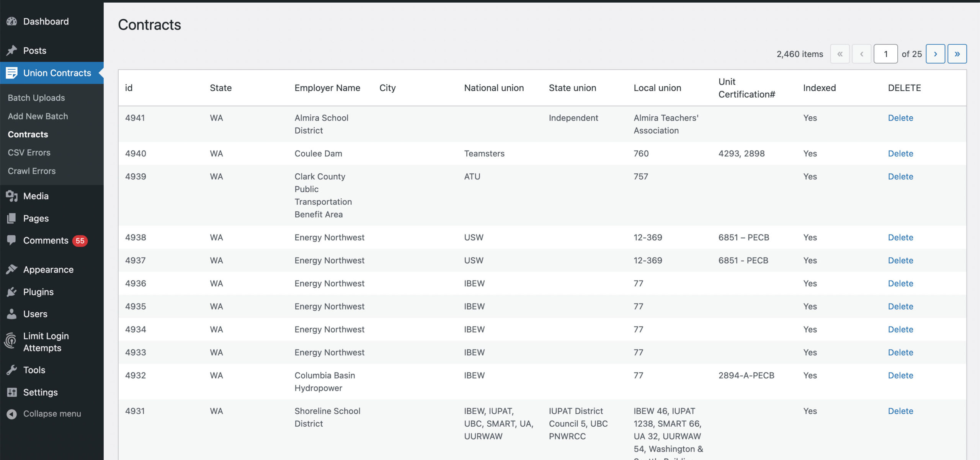Viewport: 980px width, 460px height.
Task: Click the 'Independent' state union cell
Action: click(573, 118)
